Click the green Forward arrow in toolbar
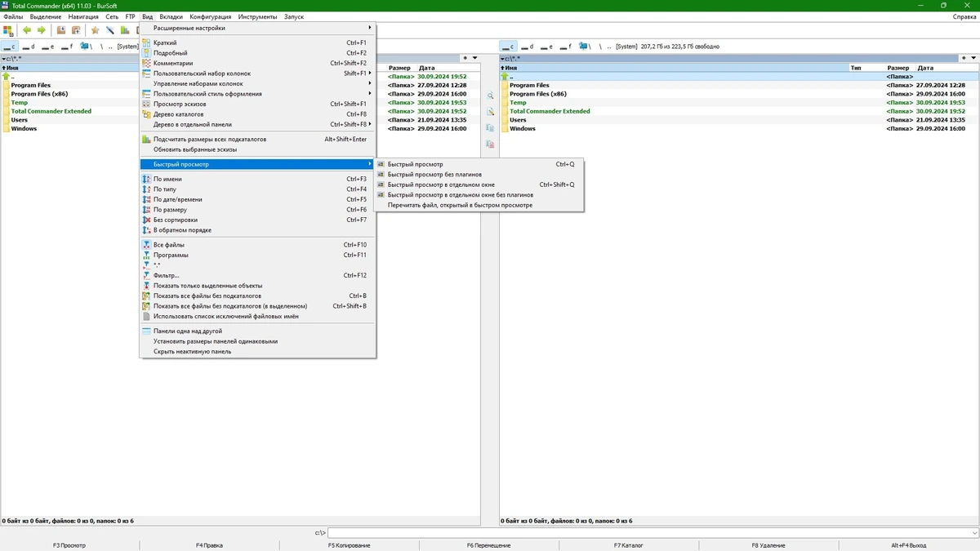The image size is (980, 551). point(42,30)
